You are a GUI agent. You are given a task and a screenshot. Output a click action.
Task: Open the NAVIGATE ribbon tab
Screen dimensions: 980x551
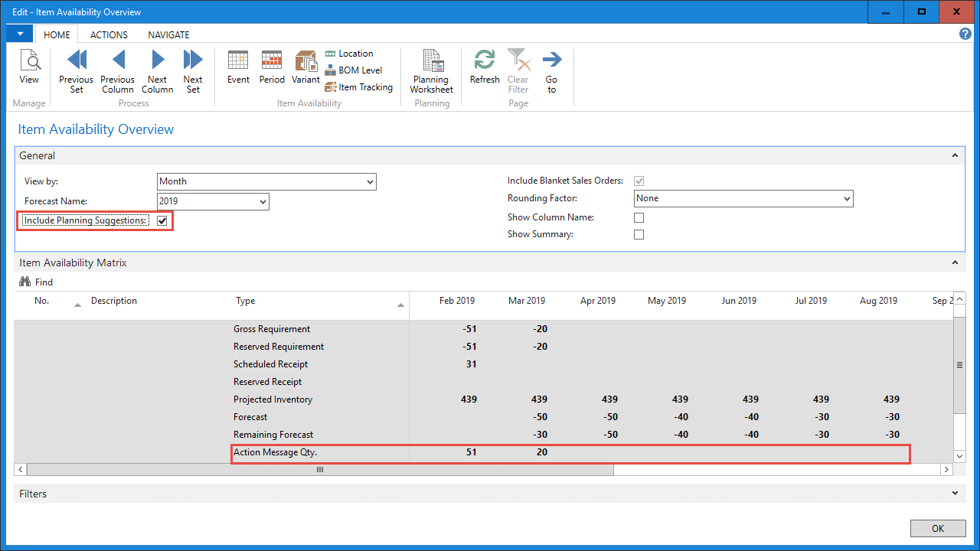pos(168,34)
